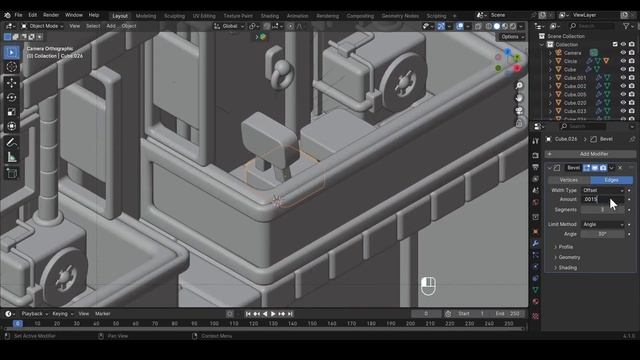Open the Playback popover in the timeline
Viewport: 640px width, 360px height.
35,314
